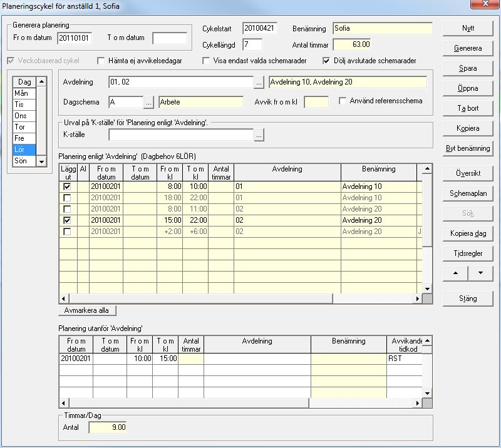
Task: Select Fre in the day list
Action: [x=24, y=138]
